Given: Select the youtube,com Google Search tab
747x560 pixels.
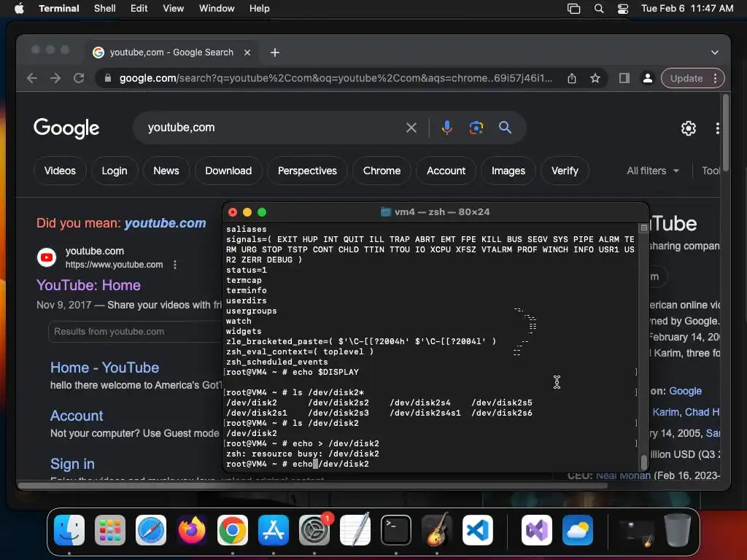Looking at the screenshot, I should [x=171, y=52].
